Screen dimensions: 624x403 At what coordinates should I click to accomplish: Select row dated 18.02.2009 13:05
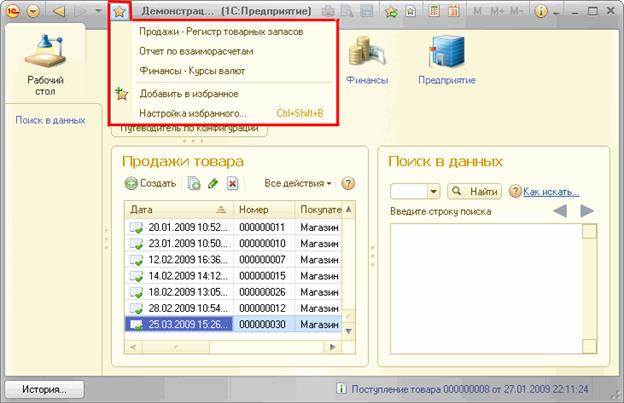click(233, 292)
